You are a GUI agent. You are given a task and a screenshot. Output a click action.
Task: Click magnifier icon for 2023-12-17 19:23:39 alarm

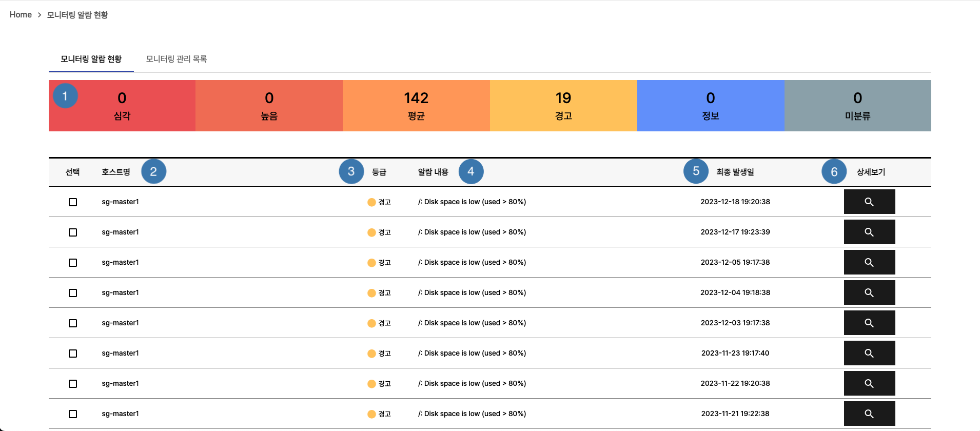[x=869, y=232]
